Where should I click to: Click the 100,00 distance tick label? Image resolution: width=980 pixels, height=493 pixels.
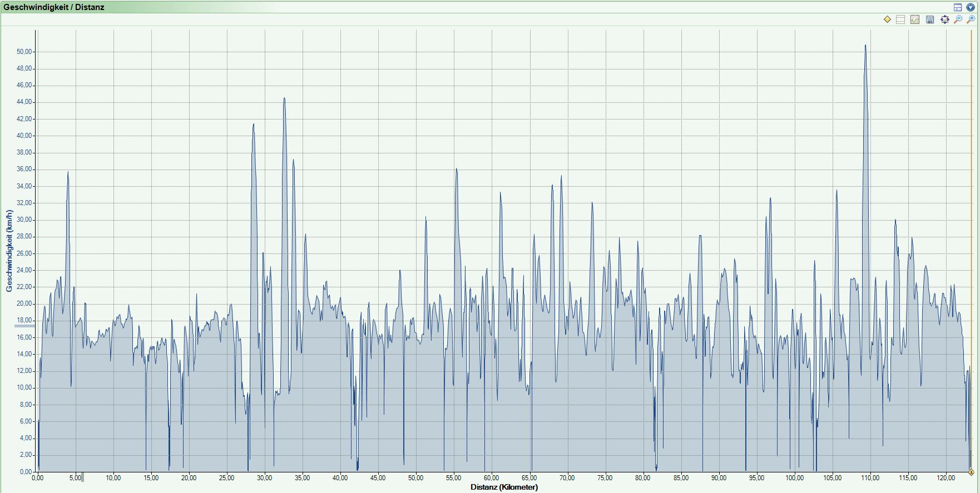794,478
